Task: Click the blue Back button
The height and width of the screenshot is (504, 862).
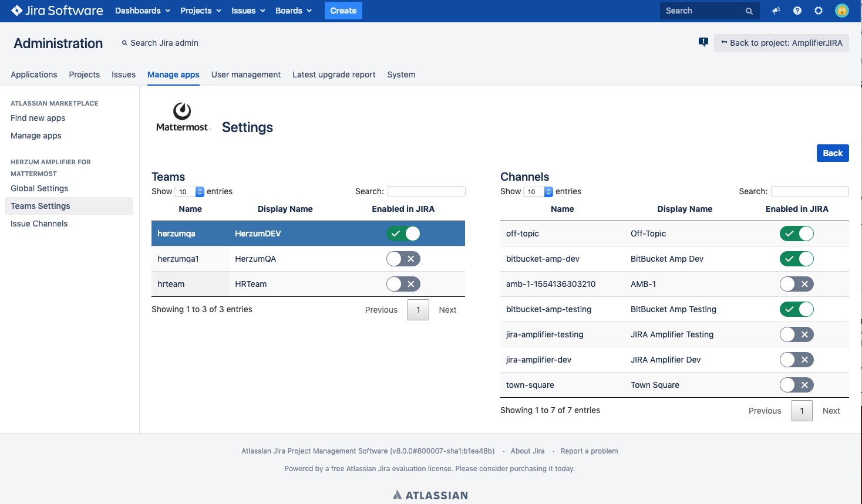Action: click(x=832, y=153)
